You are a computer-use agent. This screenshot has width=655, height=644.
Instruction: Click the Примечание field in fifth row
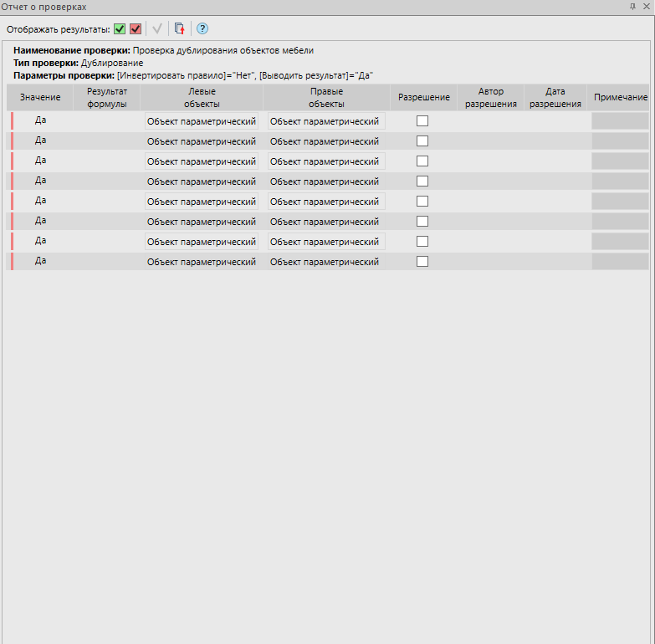[620, 202]
